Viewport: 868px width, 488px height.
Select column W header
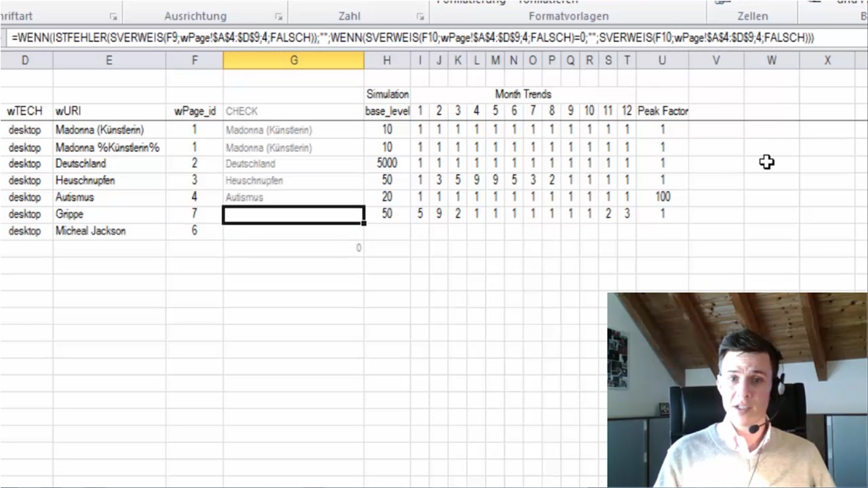[x=772, y=60]
